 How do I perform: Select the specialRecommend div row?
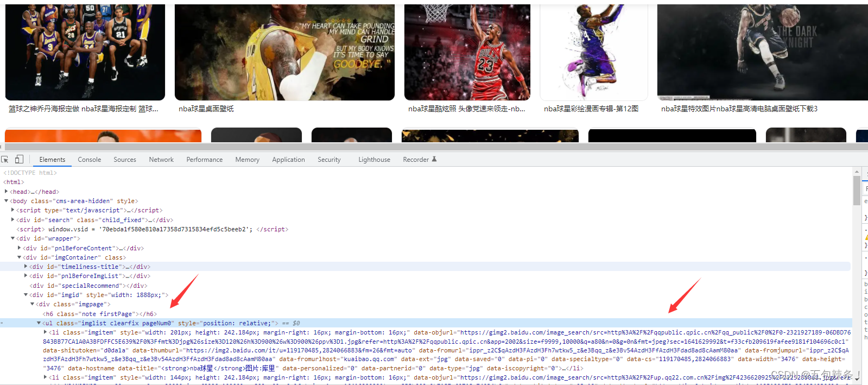(x=88, y=286)
